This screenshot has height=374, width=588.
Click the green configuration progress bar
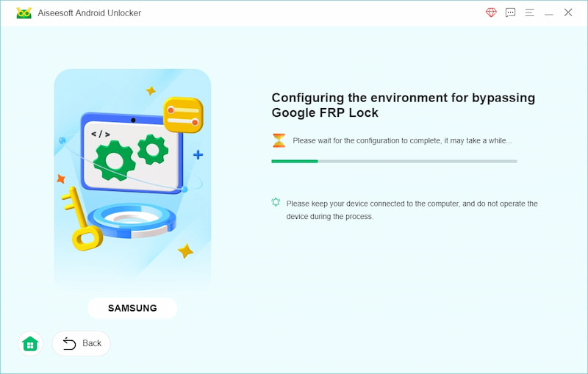(394, 161)
